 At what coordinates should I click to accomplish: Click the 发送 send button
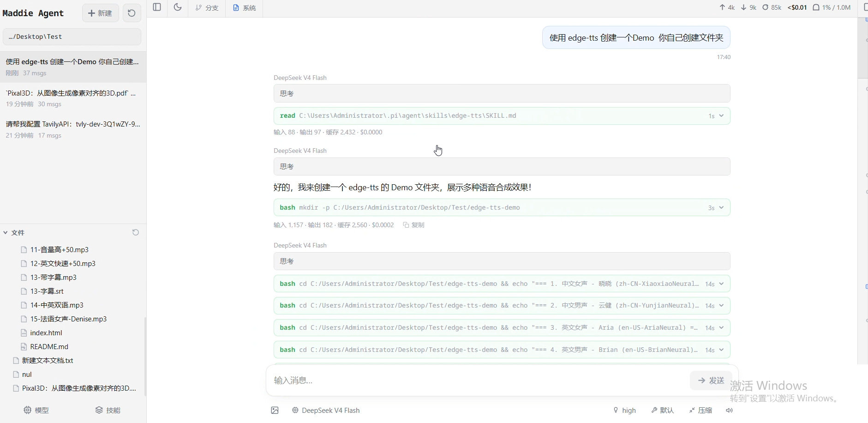711,381
